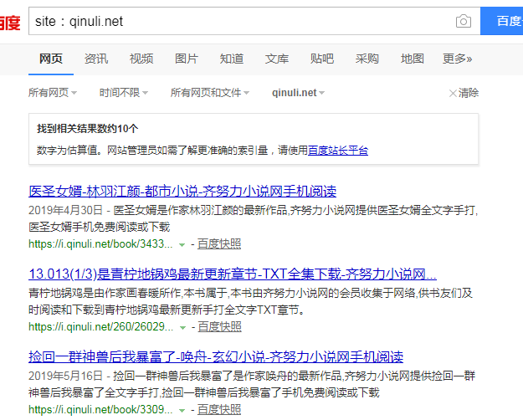Click the date 2019年4月30日
This screenshot has height=420, width=523.
pos(66,210)
